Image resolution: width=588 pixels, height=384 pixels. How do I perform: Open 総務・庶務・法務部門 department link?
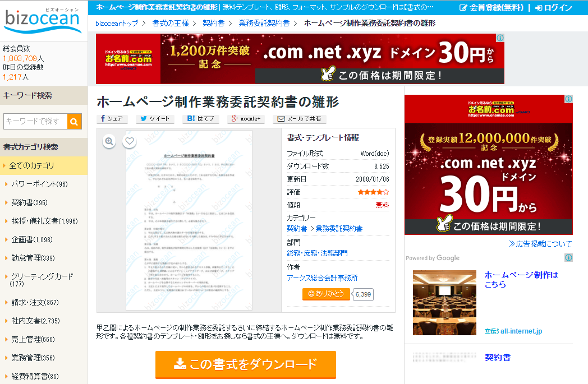[317, 253]
